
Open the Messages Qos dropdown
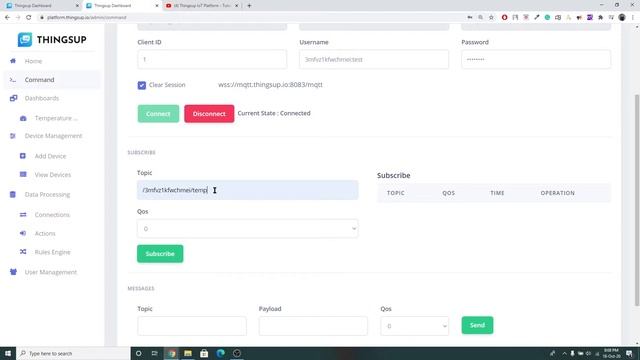coord(414,326)
